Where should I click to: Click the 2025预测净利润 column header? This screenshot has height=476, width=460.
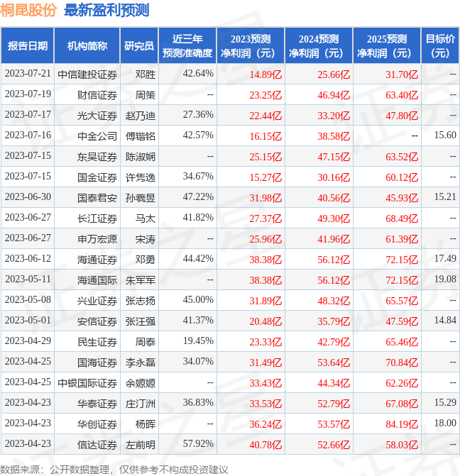386,45
